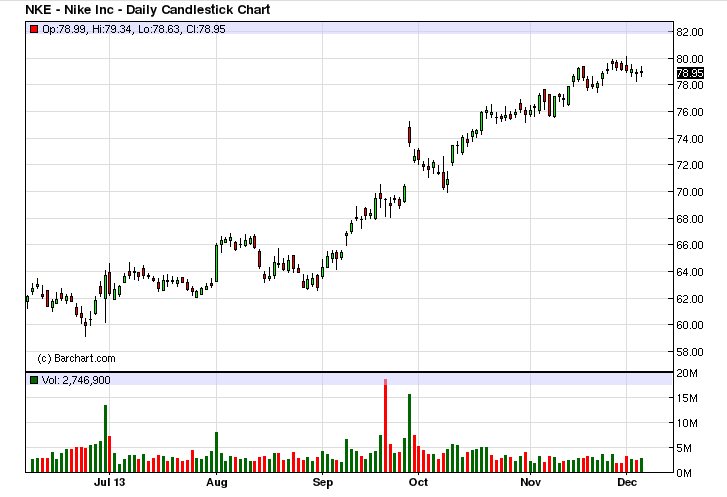The image size is (727, 497).
Task: Click the tall green volume bar at Jul 13
Action: coord(105,439)
